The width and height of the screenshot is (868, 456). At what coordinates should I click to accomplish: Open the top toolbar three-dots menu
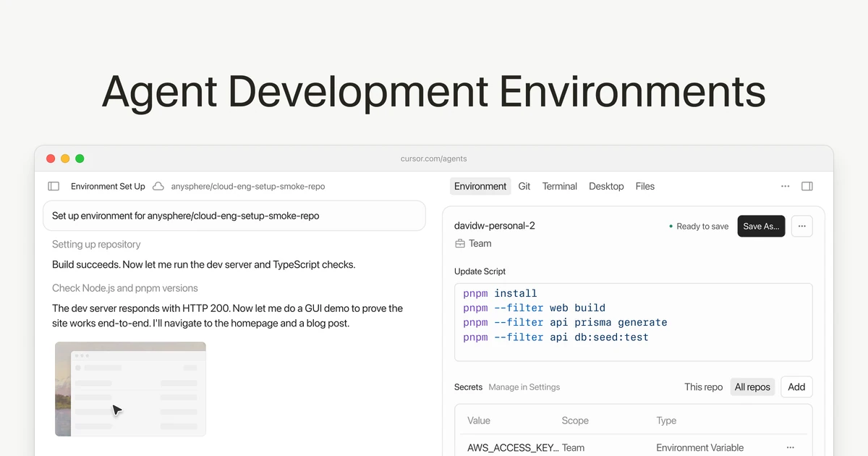pyautogui.click(x=786, y=186)
